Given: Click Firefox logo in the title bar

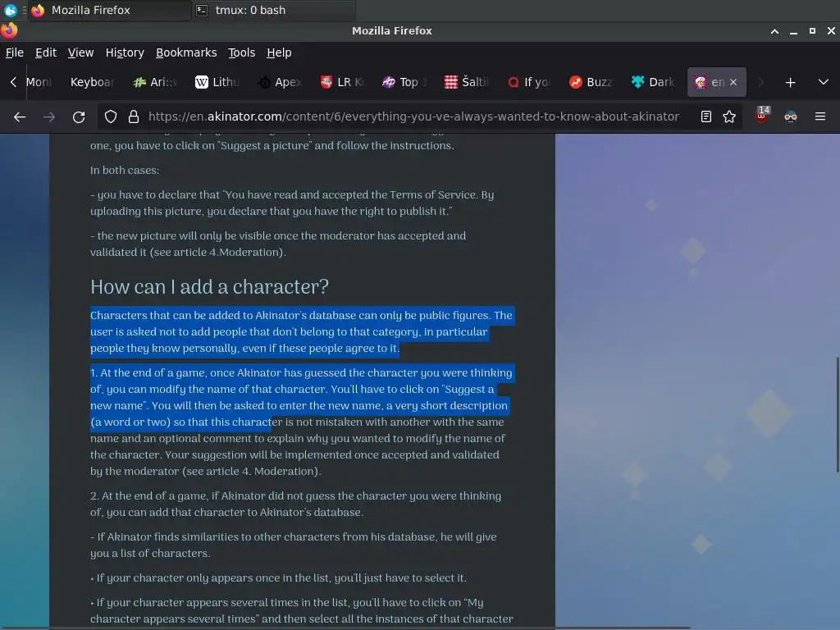Looking at the screenshot, I should click(9, 30).
